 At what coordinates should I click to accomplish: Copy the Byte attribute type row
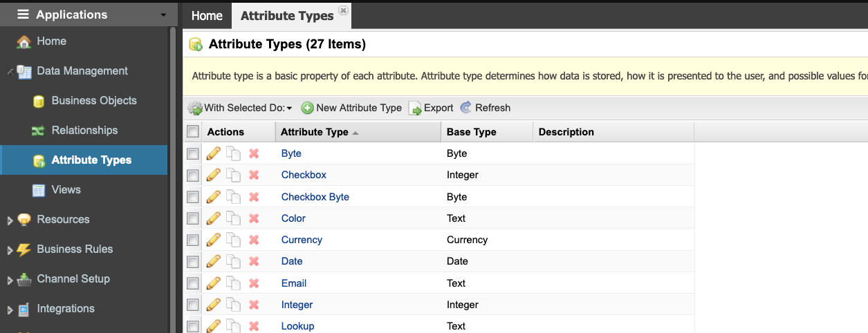coord(234,153)
